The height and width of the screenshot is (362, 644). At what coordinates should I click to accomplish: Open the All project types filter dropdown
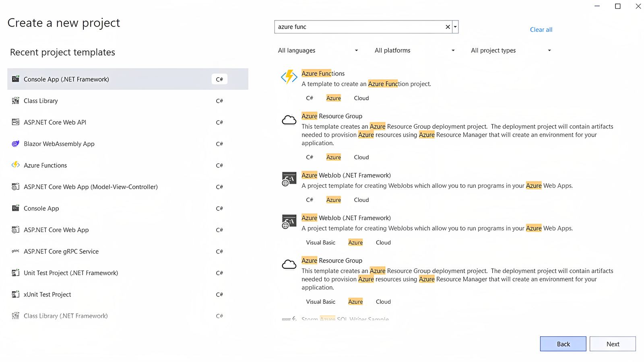tap(511, 50)
